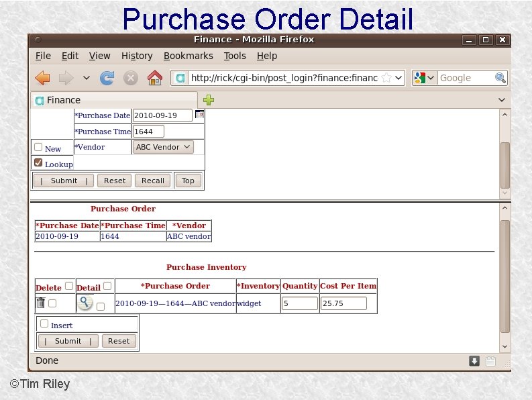
Task: Click the Stop loading icon
Action: 131,78
